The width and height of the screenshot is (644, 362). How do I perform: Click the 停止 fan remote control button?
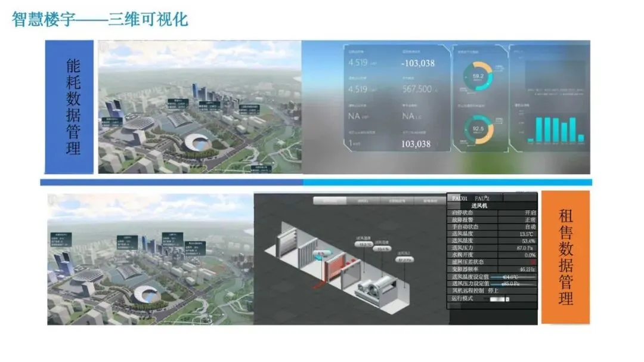(493, 291)
